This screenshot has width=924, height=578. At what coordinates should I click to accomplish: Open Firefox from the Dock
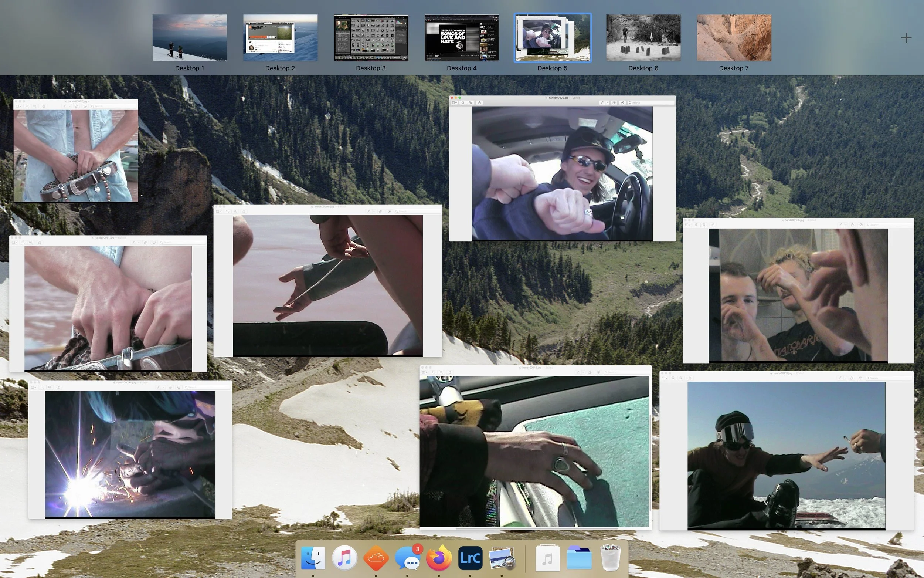pos(438,558)
